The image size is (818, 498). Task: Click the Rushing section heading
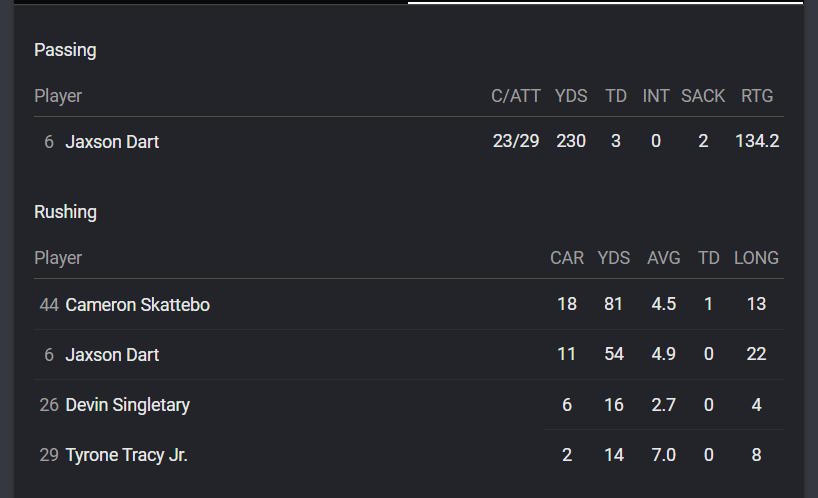(x=65, y=212)
